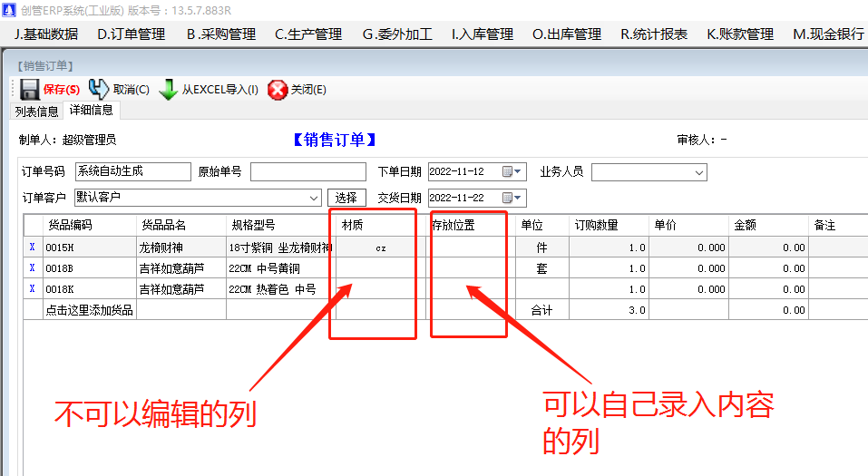Click the save floppy disk icon
868x476 pixels.
click(x=29, y=89)
